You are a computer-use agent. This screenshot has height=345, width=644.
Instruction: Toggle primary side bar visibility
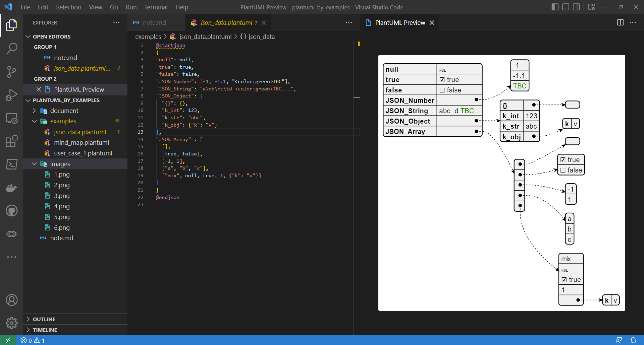555,7
